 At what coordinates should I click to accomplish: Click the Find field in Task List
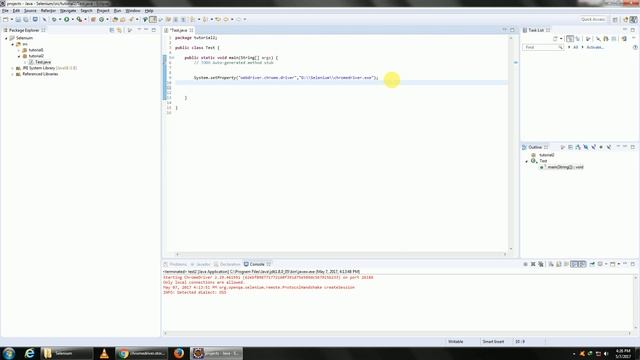pos(543,47)
